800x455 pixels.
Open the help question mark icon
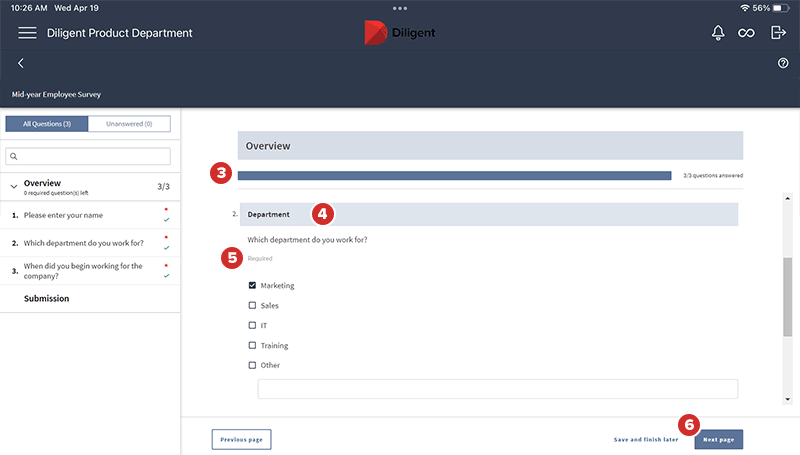tap(783, 63)
